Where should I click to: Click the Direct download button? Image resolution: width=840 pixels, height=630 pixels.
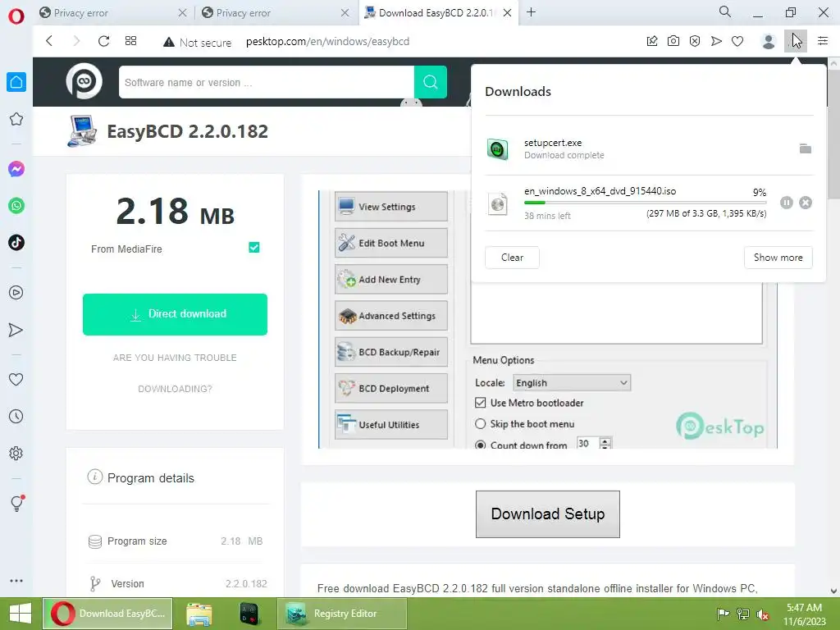176,314
